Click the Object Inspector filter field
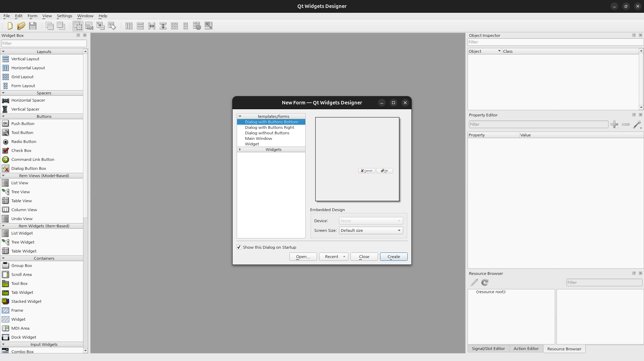The height and width of the screenshot is (361, 644). coord(555,42)
